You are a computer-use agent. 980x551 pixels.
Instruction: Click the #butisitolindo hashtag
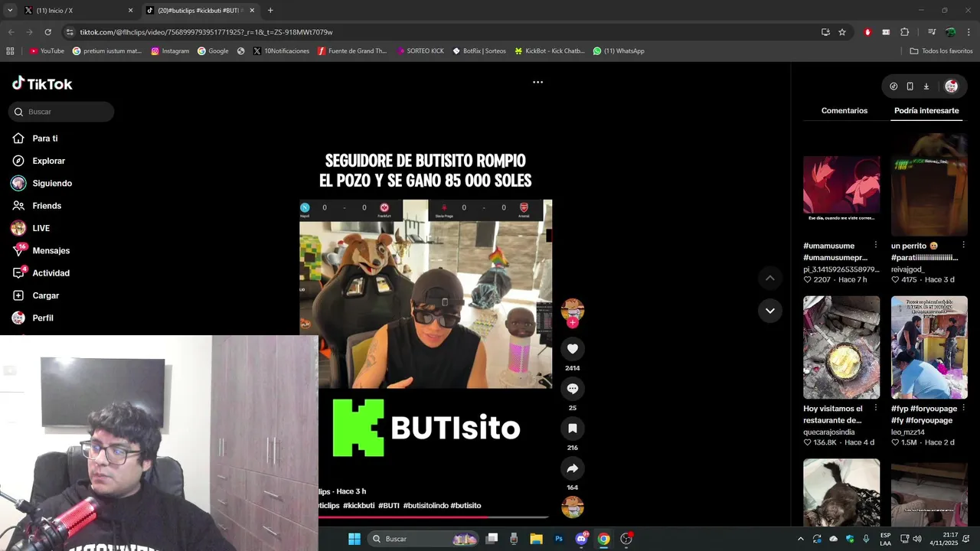pyautogui.click(x=425, y=506)
